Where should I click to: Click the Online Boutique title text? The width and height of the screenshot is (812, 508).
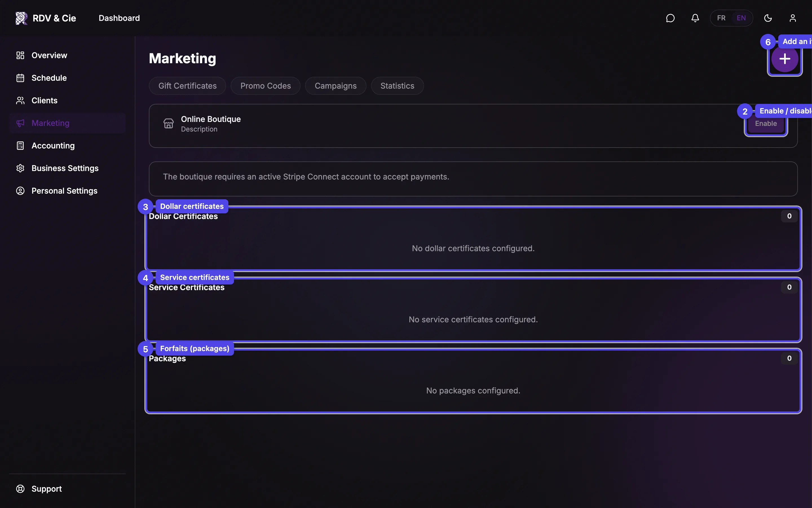pyautogui.click(x=211, y=119)
